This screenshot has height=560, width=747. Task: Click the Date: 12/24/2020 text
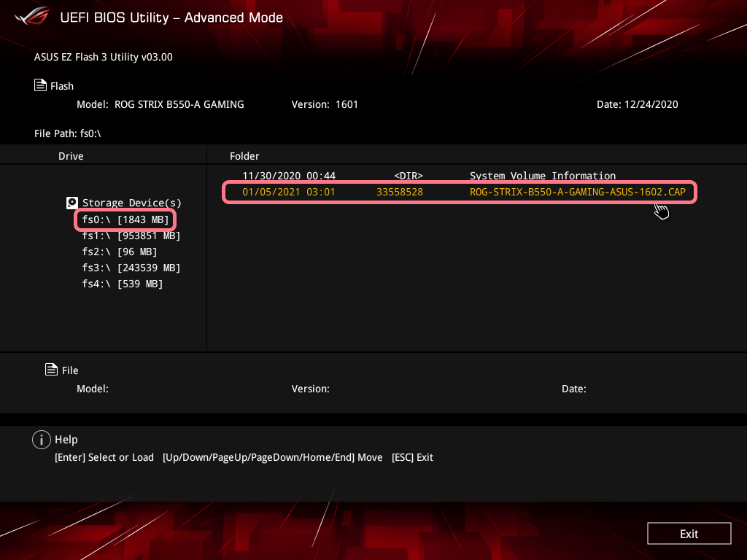click(637, 104)
